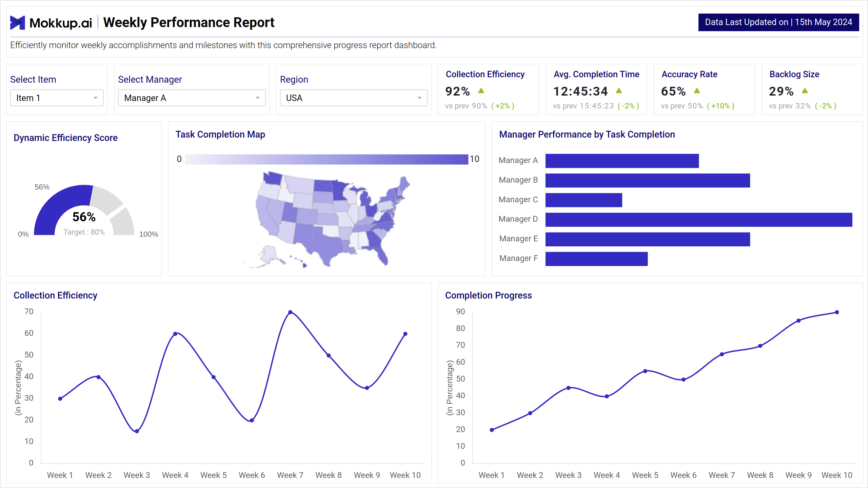
Task: Click the Week 5 label under Collection Efficiency
Action: click(x=214, y=475)
